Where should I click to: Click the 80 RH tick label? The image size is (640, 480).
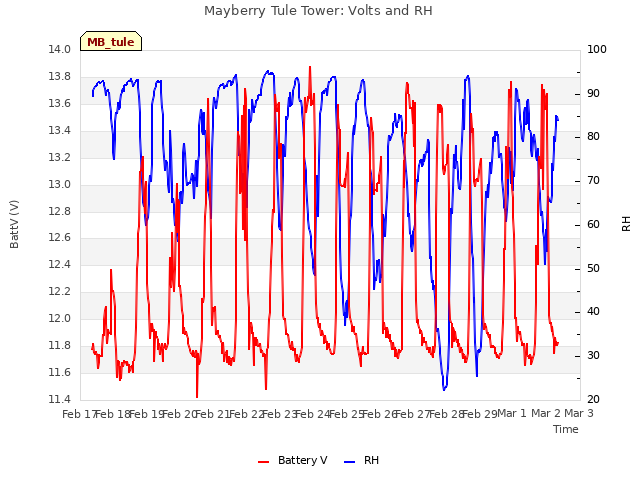coord(593,136)
